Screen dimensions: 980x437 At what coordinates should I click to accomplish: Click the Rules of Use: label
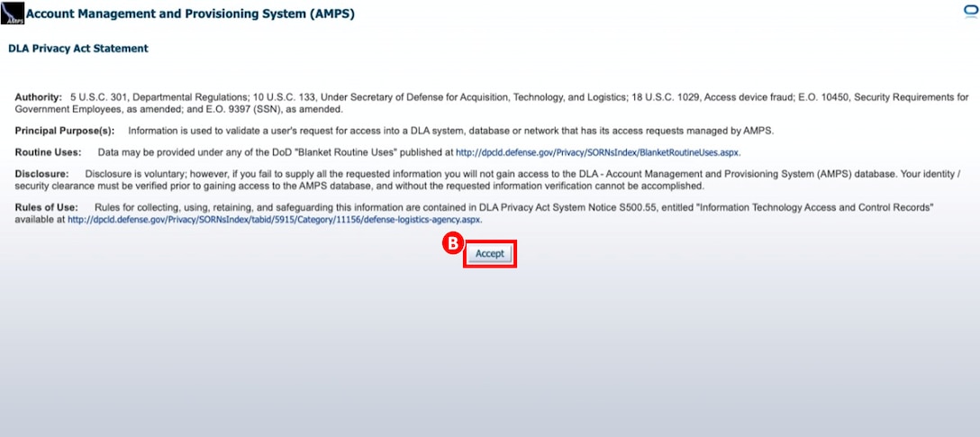[46, 207]
